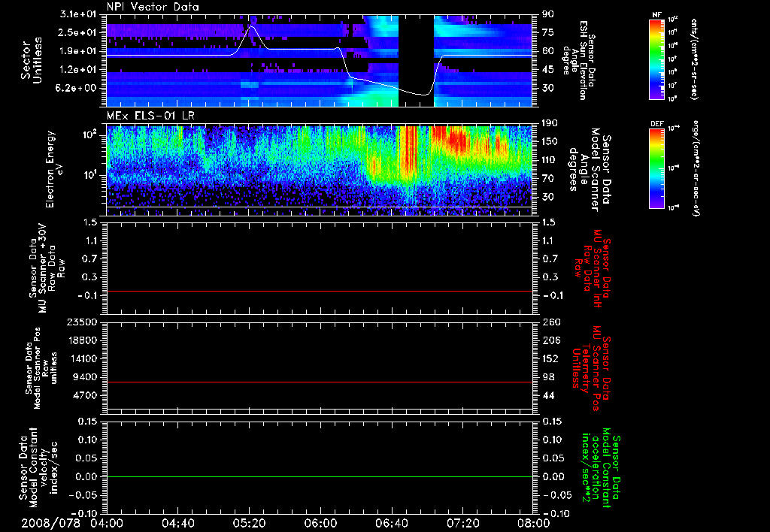
Task: Click the '90' sun elevation axis value
Action: pyautogui.click(x=547, y=14)
